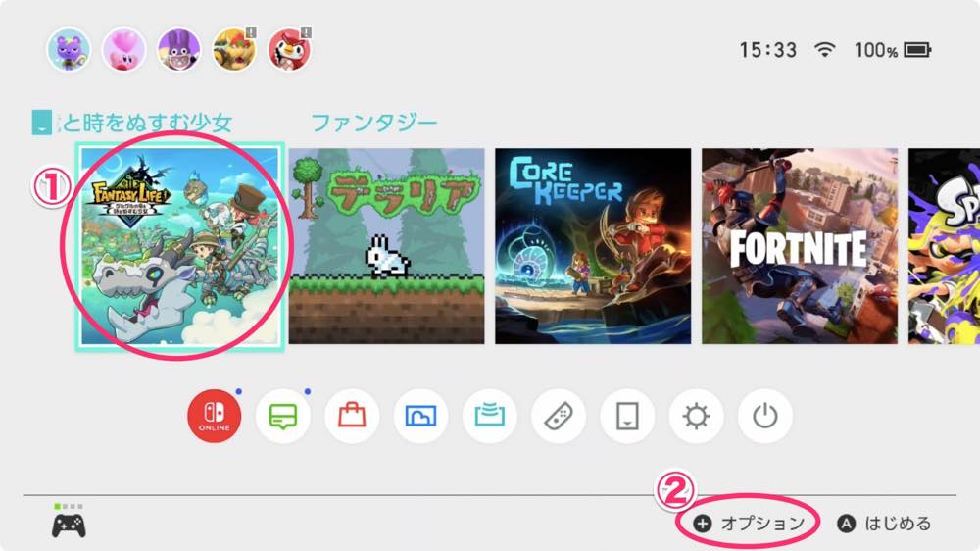Image resolution: width=980 pixels, height=551 pixels.
Task: Select the Fantasy Life game tile
Action: (180, 246)
